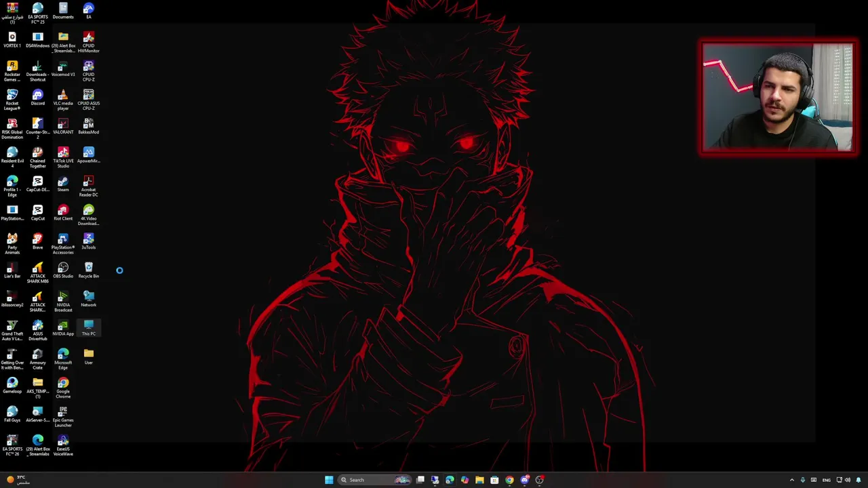The height and width of the screenshot is (488, 868).
Task: Select Grand Theft Auto V icon
Action: pyautogui.click(x=12, y=330)
